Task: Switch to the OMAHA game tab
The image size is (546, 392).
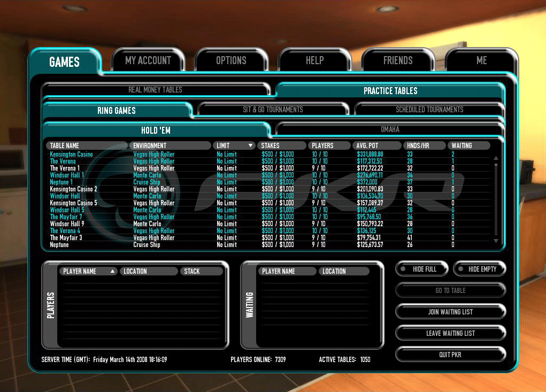Action: (390, 129)
